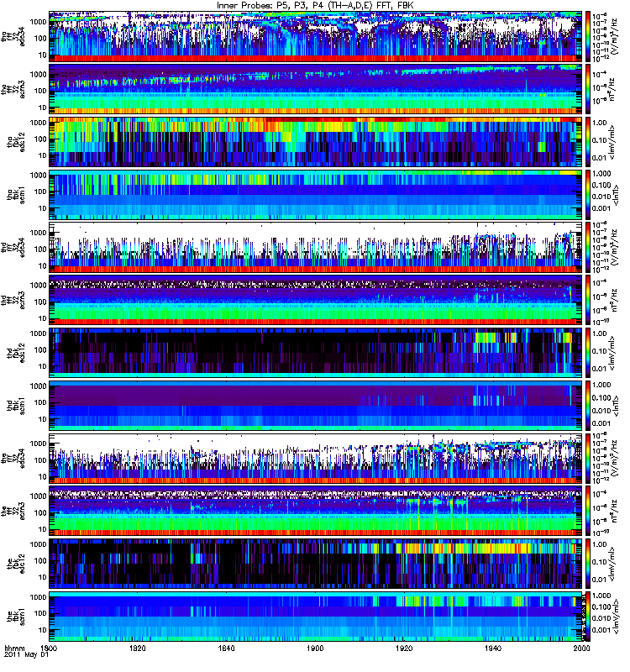Screen dimensions: 630x672
Task: Click the 1840 time axis label
Action: (226, 648)
